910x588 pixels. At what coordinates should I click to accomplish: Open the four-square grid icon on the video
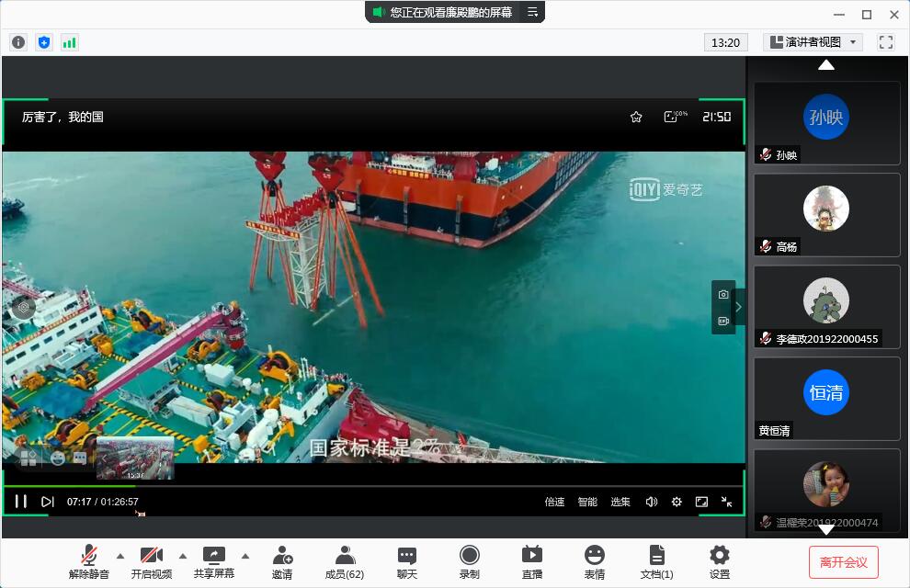[28, 458]
